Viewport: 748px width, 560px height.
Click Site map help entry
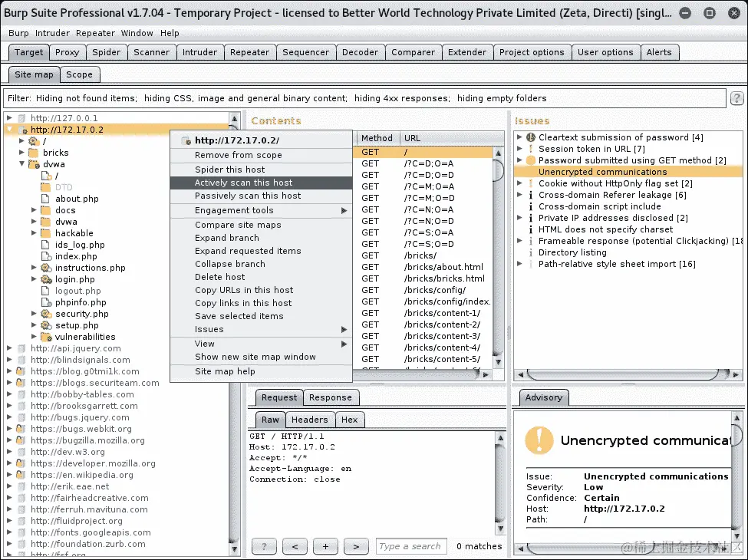[261, 371]
